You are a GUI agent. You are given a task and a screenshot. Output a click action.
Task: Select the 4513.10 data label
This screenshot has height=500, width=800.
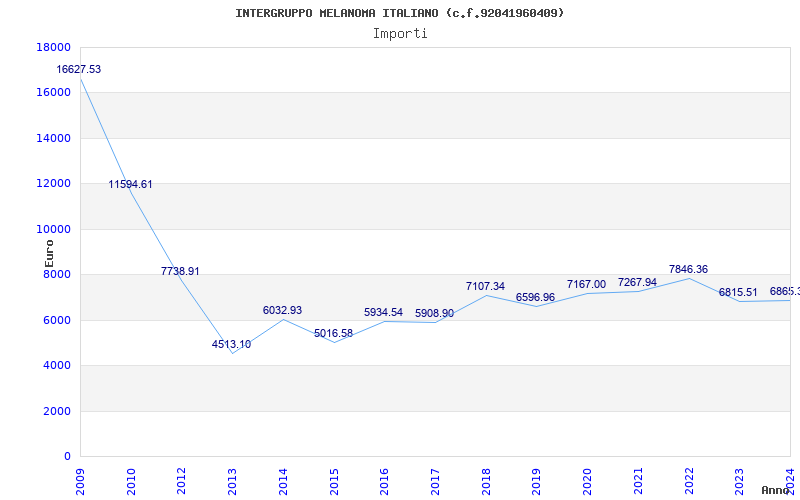pyautogui.click(x=232, y=344)
